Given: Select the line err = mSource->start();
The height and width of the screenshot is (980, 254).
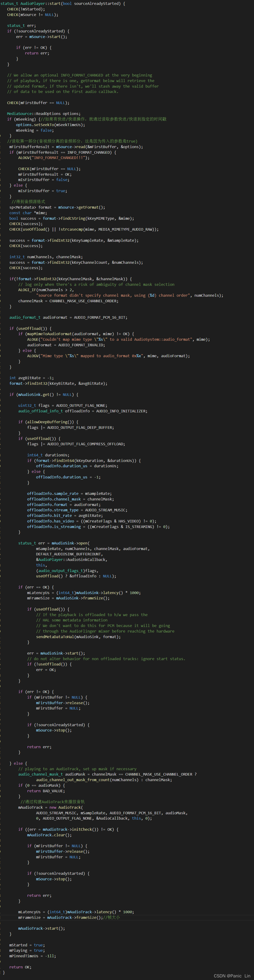Looking at the screenshot, I should [41, 37].
